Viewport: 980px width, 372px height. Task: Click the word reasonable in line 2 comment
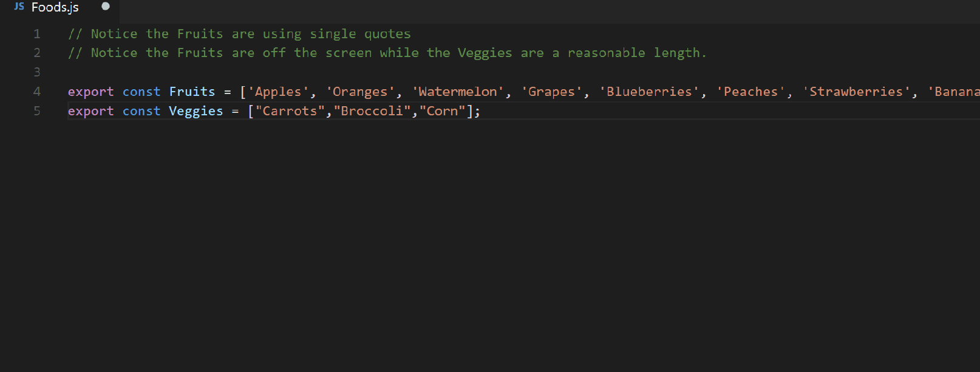pos(606,53)
